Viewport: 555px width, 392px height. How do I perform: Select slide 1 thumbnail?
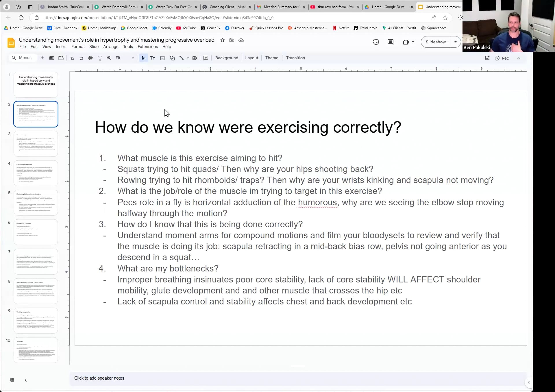pyautogui.click(x=36, y=85)
